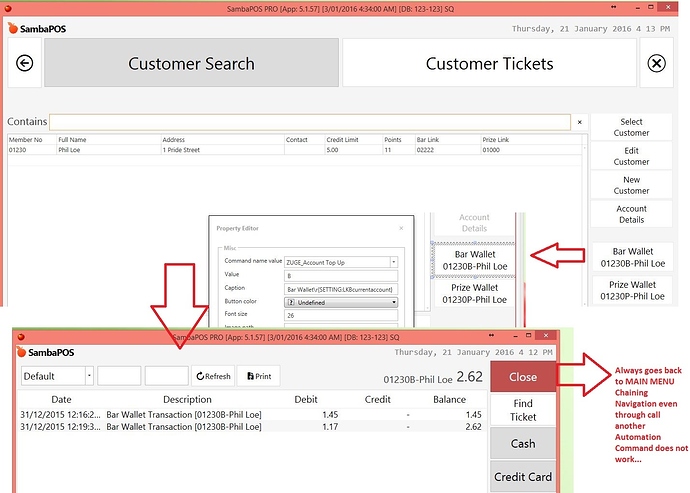Select the Prize Wallet widget in design view
This screenshot has width=690, height=493.
pyautogui.click(x=474, y=294)
